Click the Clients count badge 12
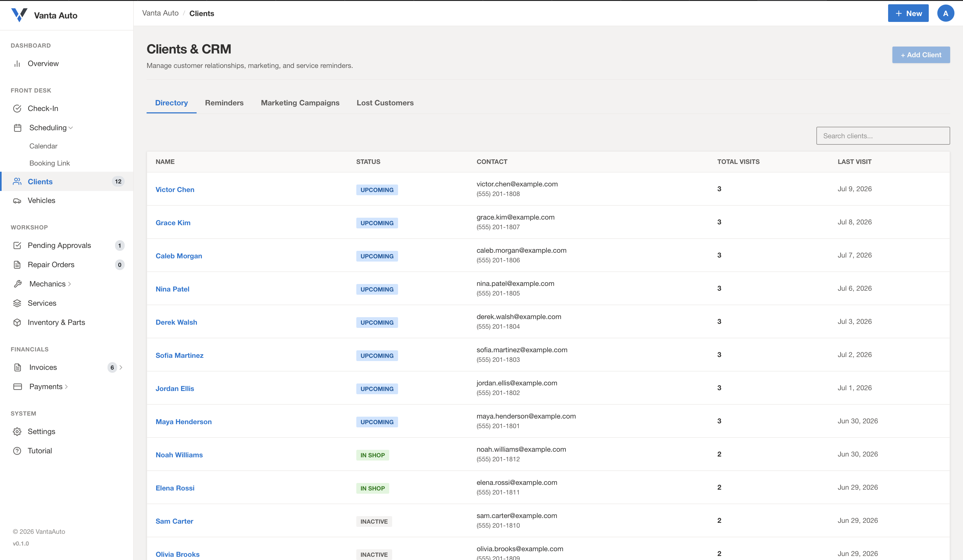 118,181
